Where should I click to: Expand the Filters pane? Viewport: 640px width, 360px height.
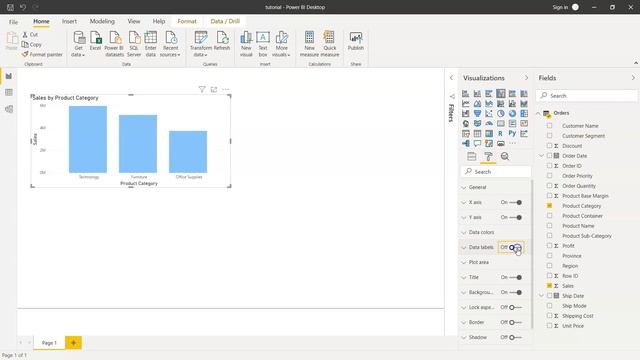pos(451,78)
